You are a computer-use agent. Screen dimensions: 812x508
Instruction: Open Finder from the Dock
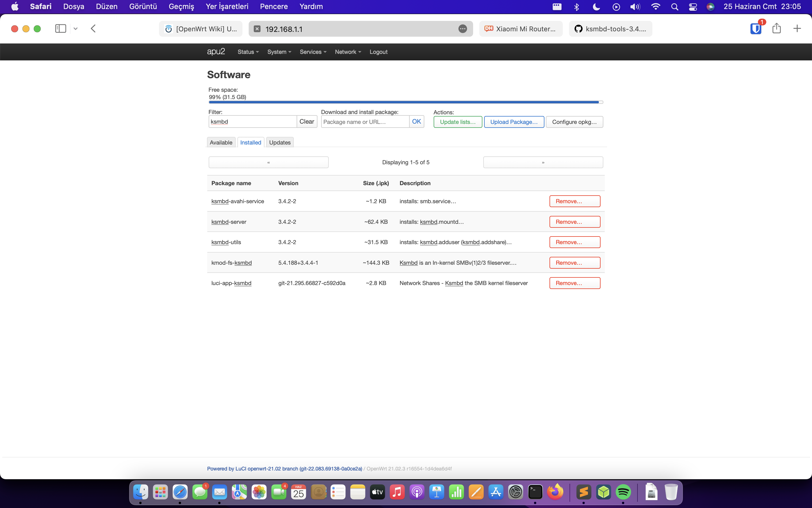[141, 492]
